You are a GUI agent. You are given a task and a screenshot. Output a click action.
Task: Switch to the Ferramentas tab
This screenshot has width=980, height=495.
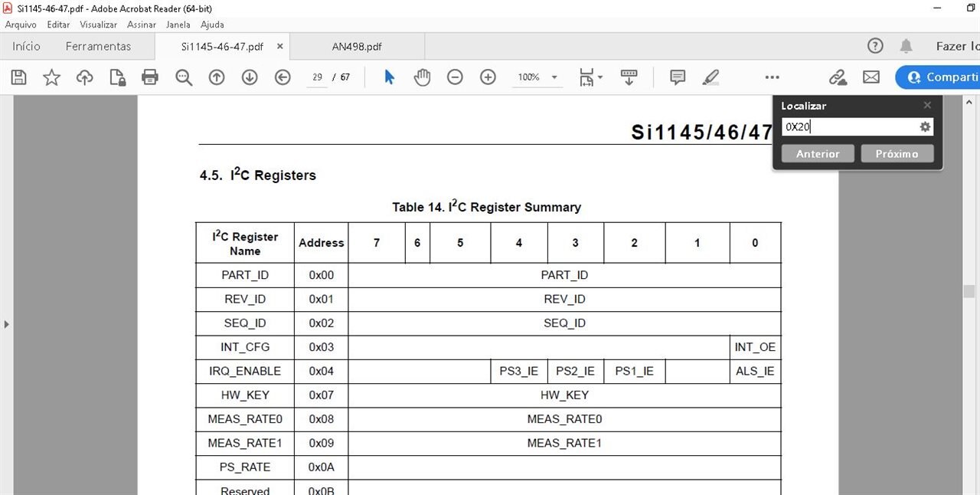point(98,46)
